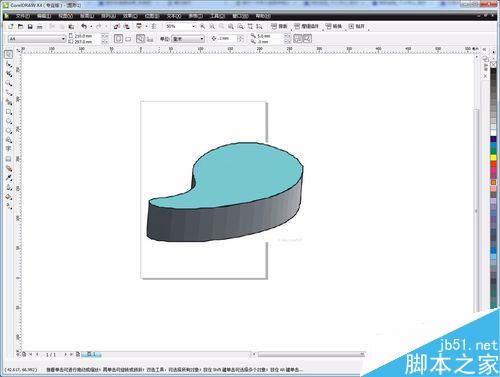Select the Interactive Blend tool in the toolbox
This screenshot has height=377, width=500.
coord(9,168)
